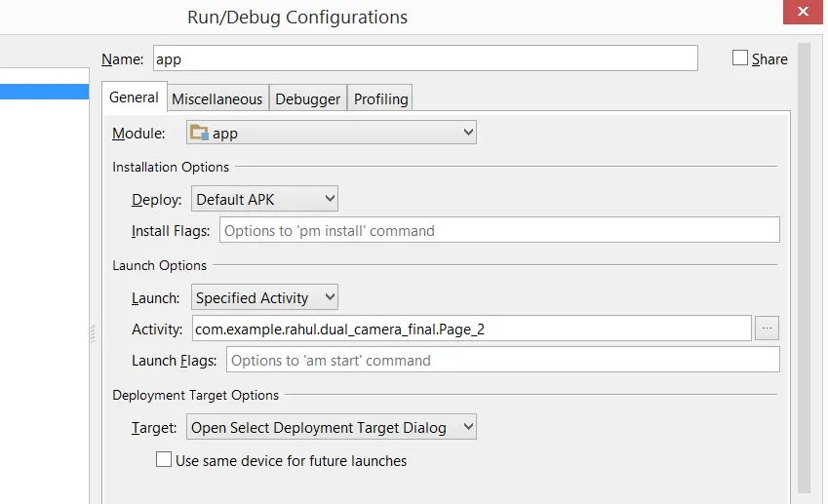Check Use same device for future launches

[x=164, y=460]
